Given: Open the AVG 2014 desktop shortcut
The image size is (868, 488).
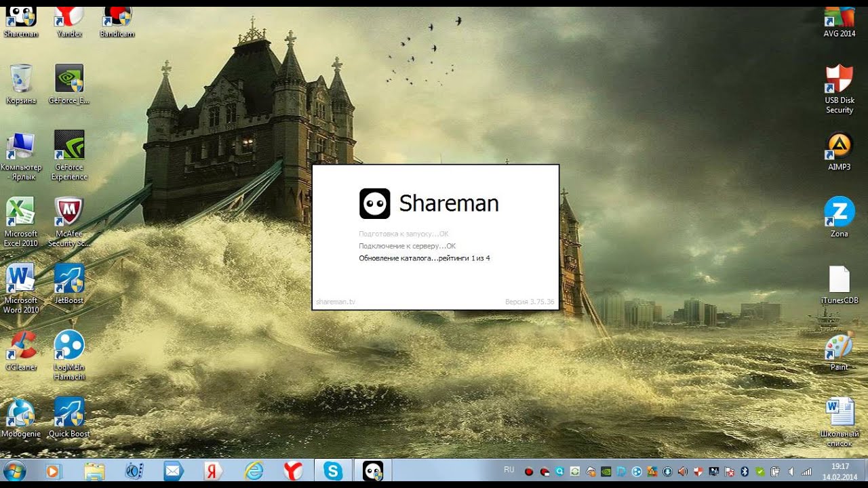Looking at the screenshot, I should click(840, 20).
